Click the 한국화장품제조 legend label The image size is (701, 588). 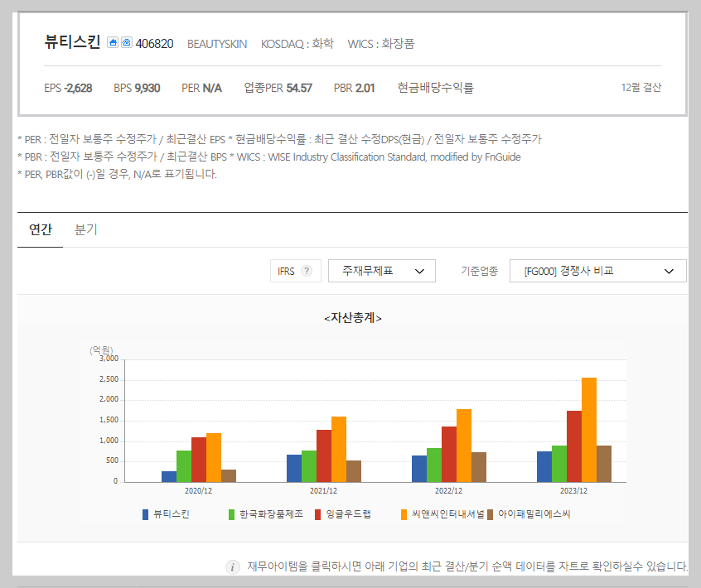(271, 514)
